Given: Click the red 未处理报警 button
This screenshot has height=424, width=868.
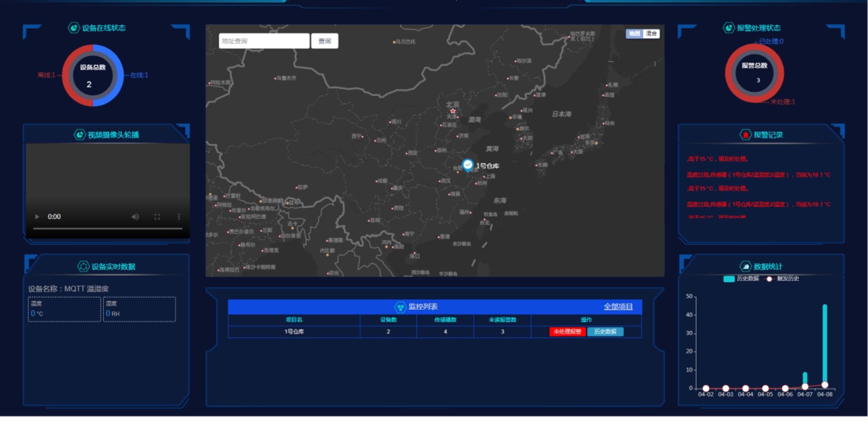Looking at the screenshot, I should pyautogui.click(x=567, y=332).
